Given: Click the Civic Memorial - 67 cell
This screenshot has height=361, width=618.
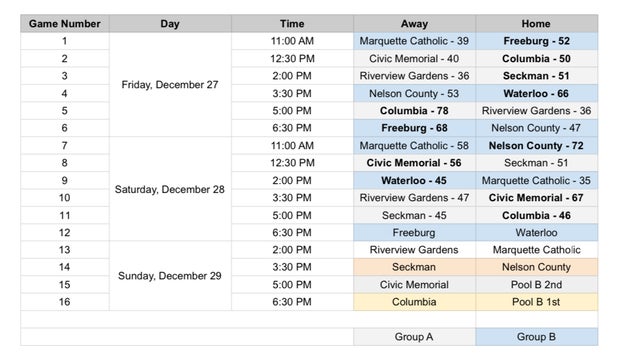Looking at the screenshot, I should pos(536,198).
